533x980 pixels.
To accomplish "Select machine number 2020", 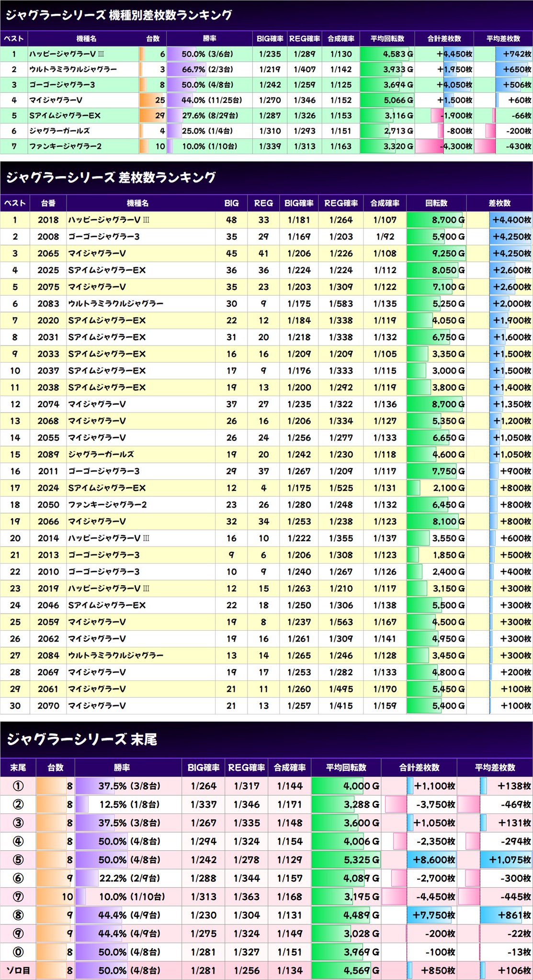I will click(48, 321).
